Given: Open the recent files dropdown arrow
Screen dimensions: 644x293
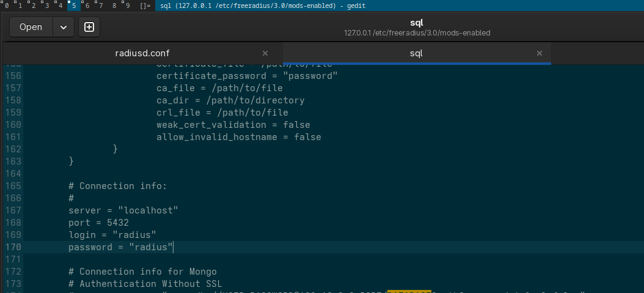Looking at the screenshot, I should click(x=63, y=27).
